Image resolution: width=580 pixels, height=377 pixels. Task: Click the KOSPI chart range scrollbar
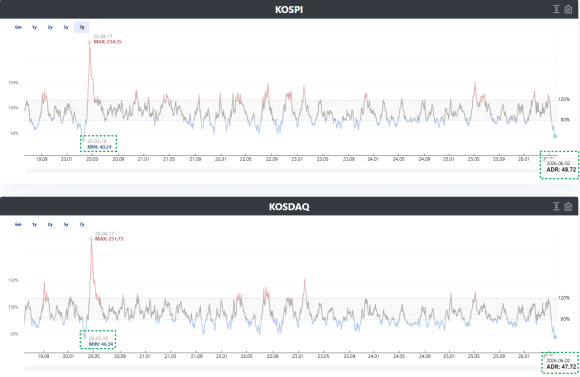[x=283, y=171]
